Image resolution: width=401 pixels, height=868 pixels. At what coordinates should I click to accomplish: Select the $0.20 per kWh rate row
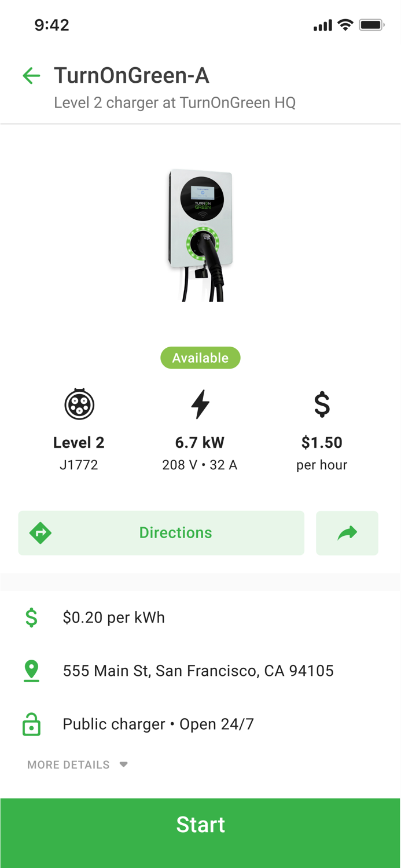[113, 617]
